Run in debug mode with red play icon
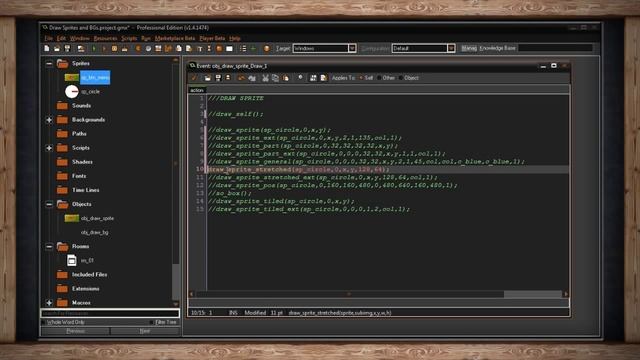The height and width of the screenshot is (360, 640). tap(104, 49)
